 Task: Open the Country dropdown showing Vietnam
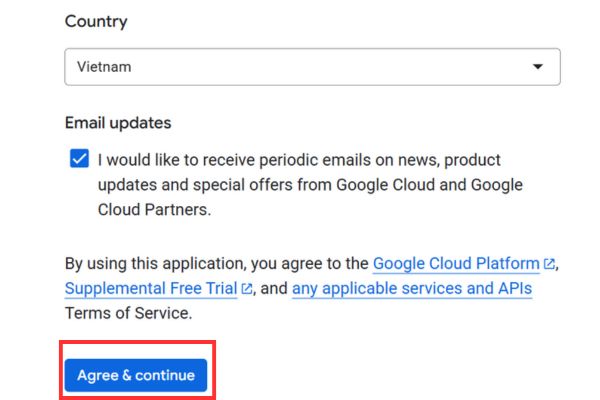click(x=312, y=67)
